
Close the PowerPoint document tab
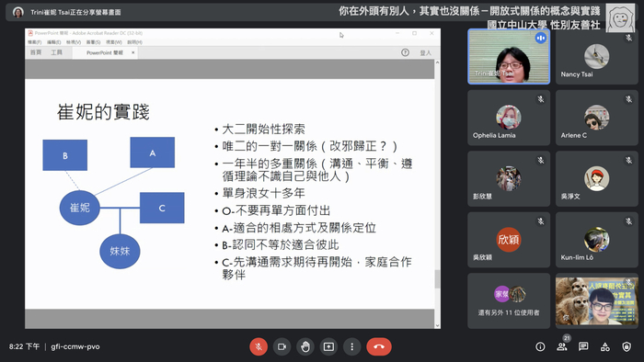[133, 52]
